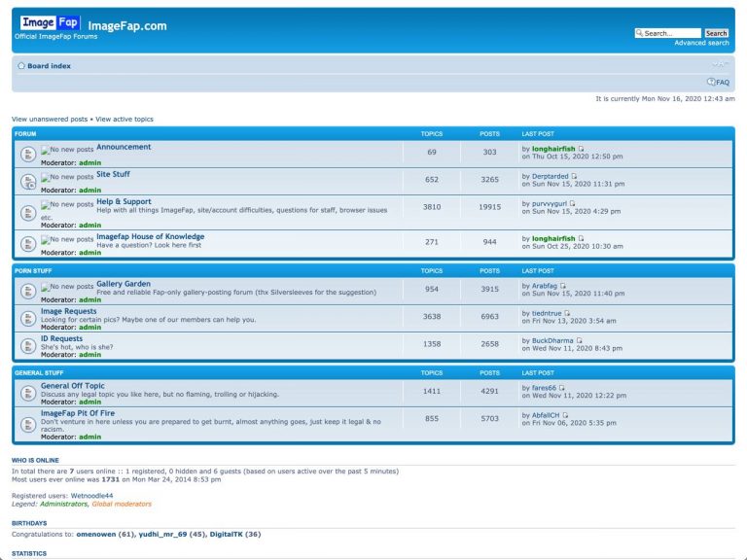747x560 pixels.
Task: View latest post icon next to BuckDharma
Action: coord(580,340)
